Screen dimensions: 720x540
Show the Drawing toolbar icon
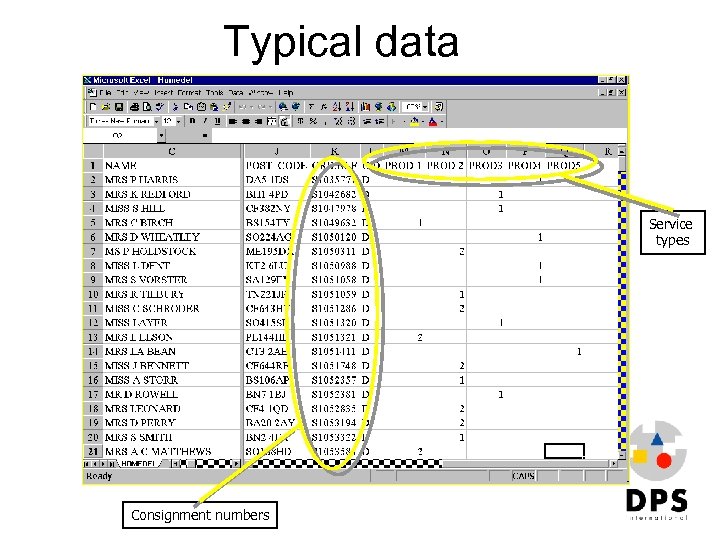(391, 107)
